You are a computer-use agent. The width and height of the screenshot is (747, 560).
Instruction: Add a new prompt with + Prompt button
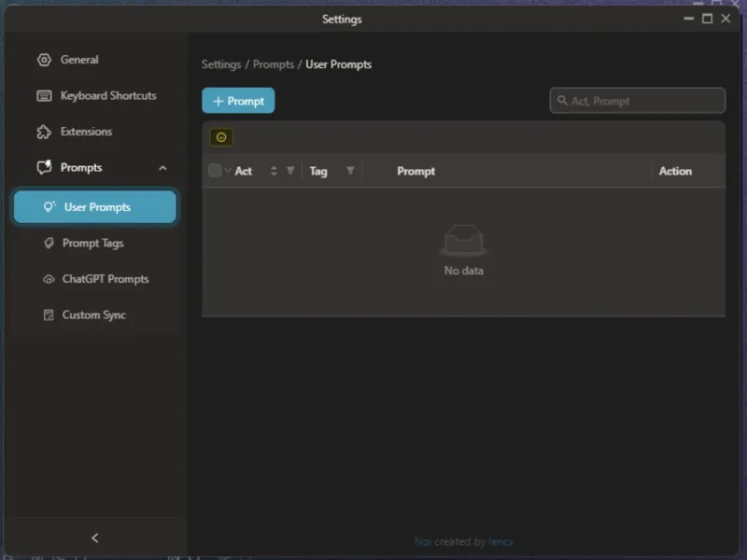(x=238, y=101)
